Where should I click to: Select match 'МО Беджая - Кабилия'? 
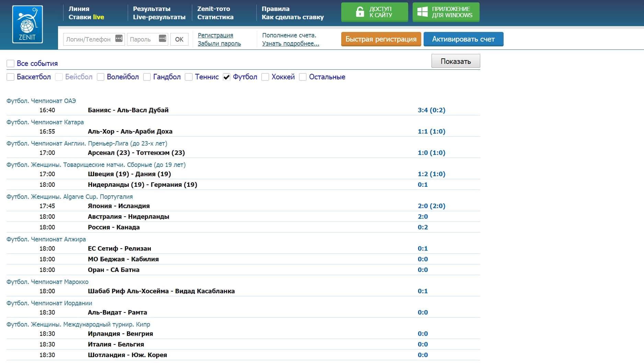[123, 259]
